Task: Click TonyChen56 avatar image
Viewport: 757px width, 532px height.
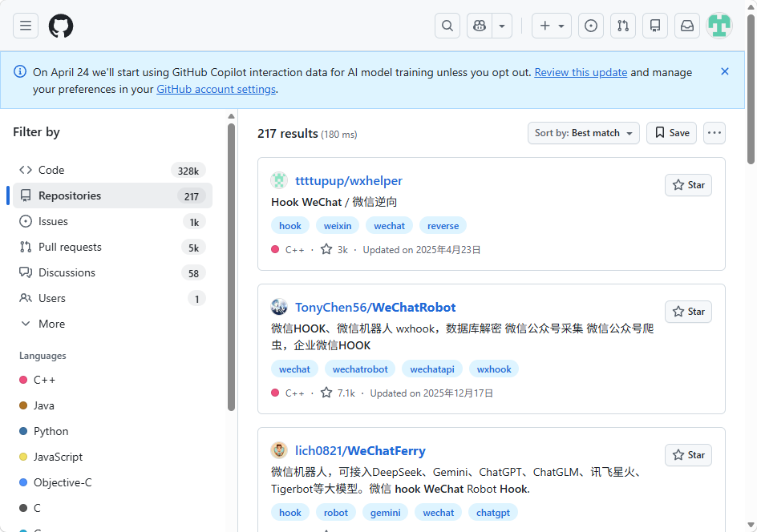Action: (279, 307)
